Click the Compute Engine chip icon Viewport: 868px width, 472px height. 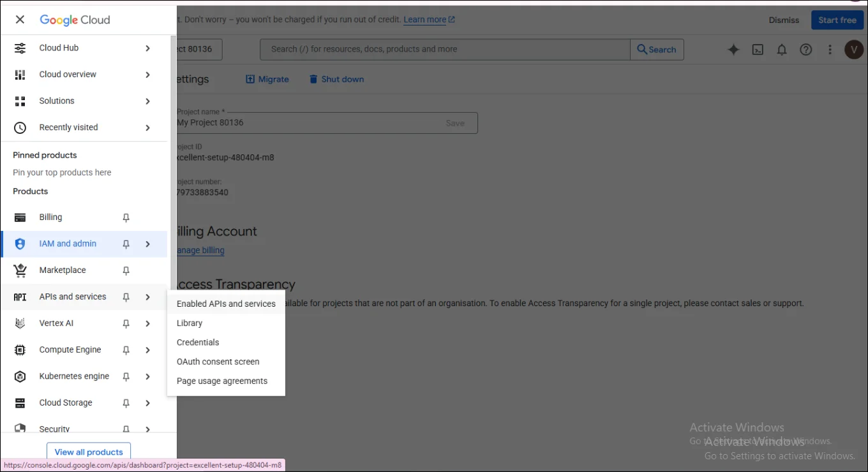[x=20, y=350]
